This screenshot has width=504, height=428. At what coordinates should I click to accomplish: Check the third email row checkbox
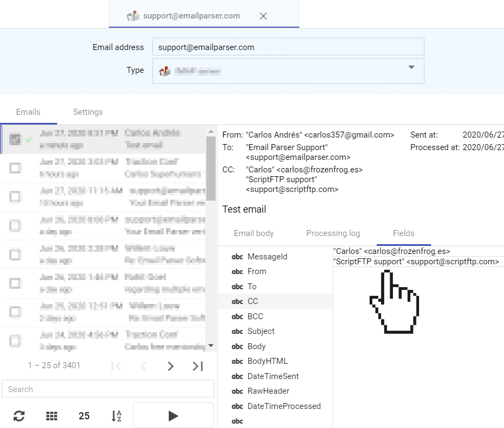(15, 196)
